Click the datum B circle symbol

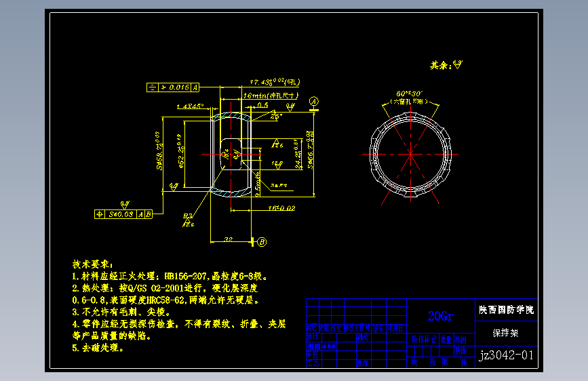(x=262, y=242)
